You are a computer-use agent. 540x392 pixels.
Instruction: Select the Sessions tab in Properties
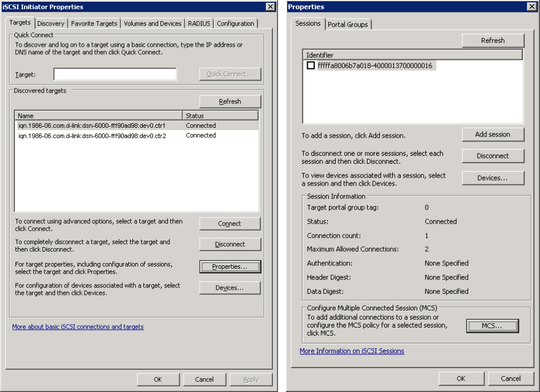click(308, 23)
